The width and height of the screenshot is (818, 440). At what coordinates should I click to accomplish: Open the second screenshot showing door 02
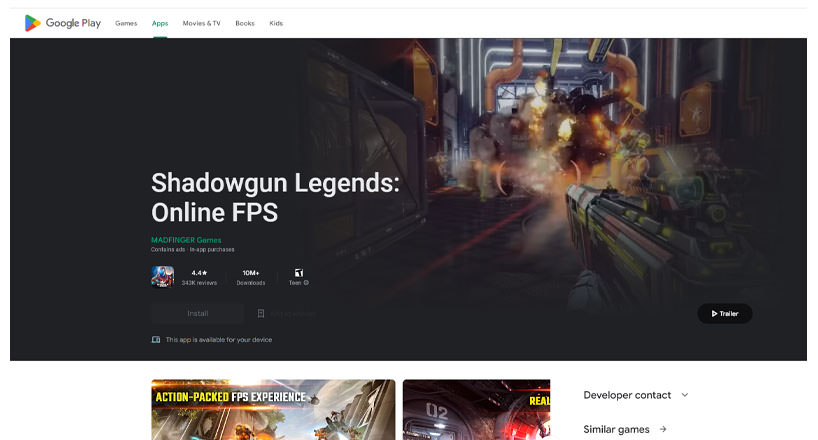[476, 410]
